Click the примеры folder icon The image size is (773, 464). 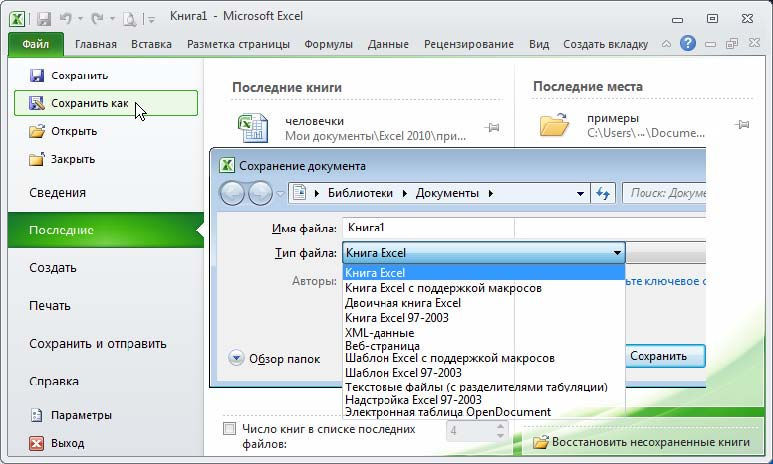[554, 125]
